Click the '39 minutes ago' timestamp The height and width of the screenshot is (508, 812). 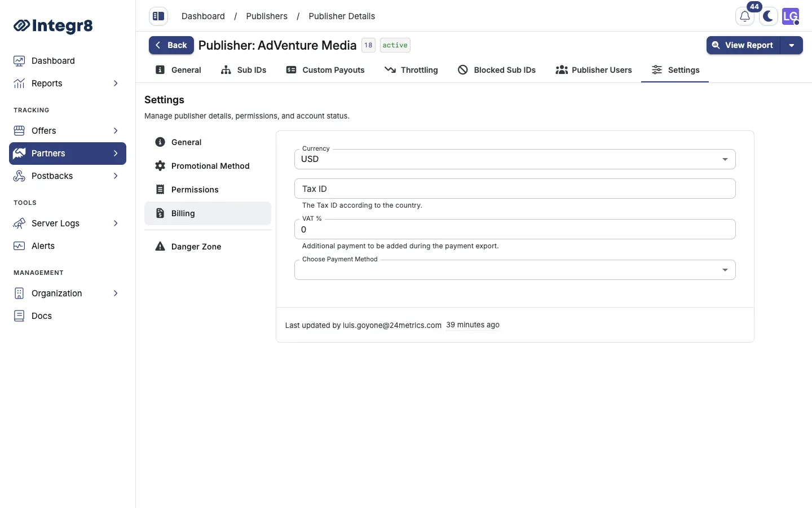pos(473,325)
